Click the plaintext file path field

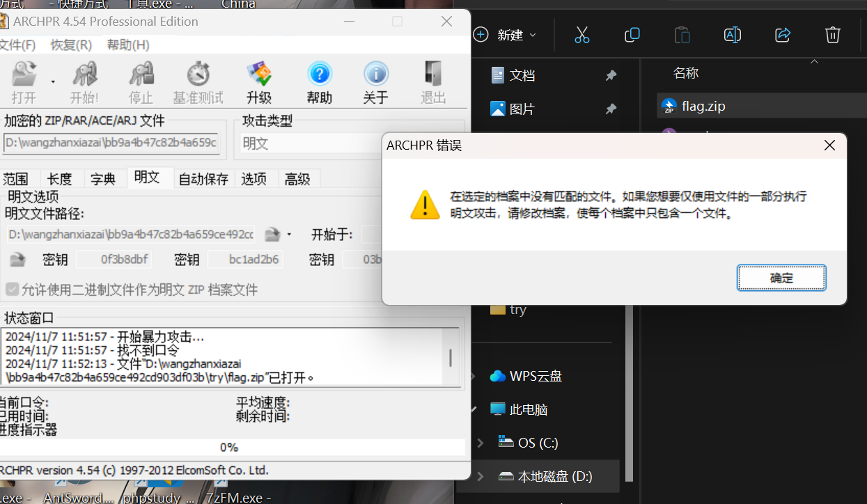[131, 234]
